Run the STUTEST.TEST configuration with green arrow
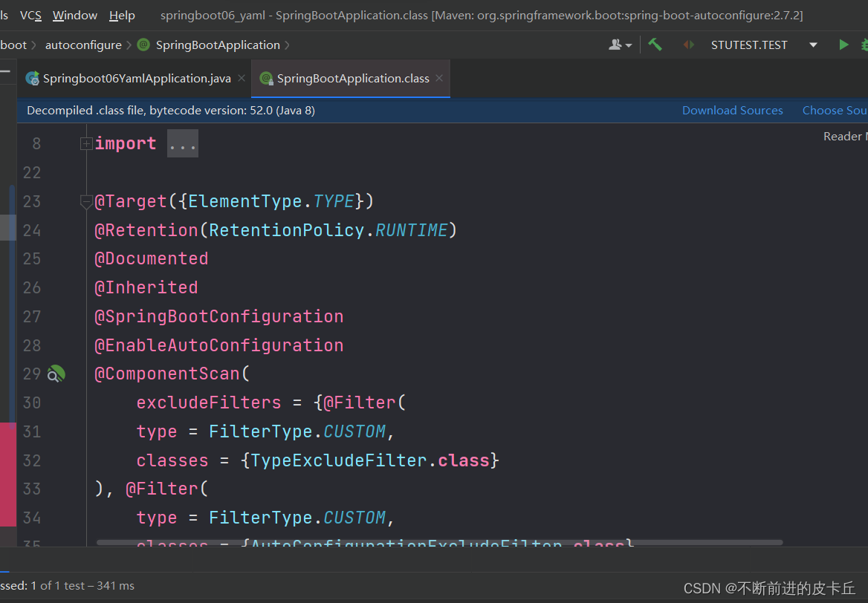Viewport: 868px width, 603px height. [843, 45]
